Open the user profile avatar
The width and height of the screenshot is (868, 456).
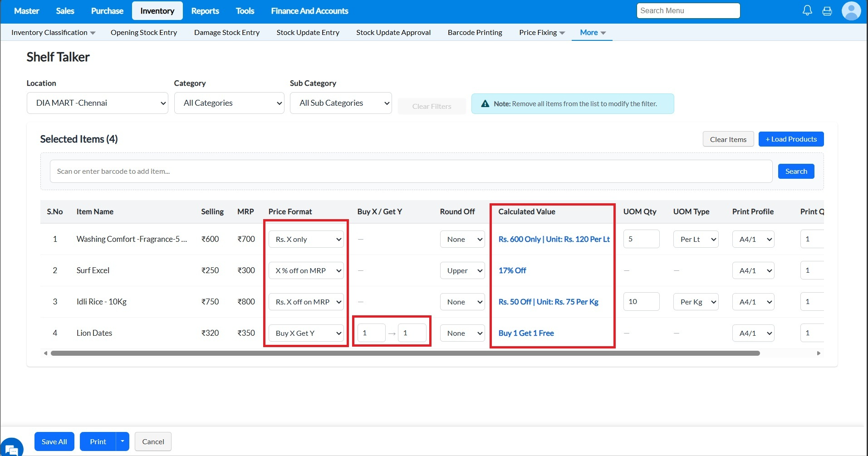point(851,11)
